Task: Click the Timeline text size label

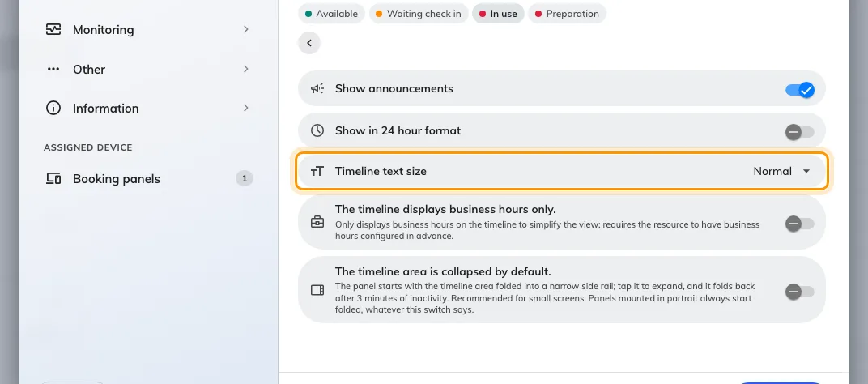Action: point(381,171)
